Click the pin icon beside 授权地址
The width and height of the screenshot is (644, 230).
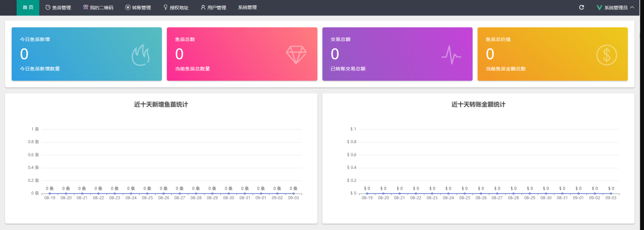click(165, 7)
